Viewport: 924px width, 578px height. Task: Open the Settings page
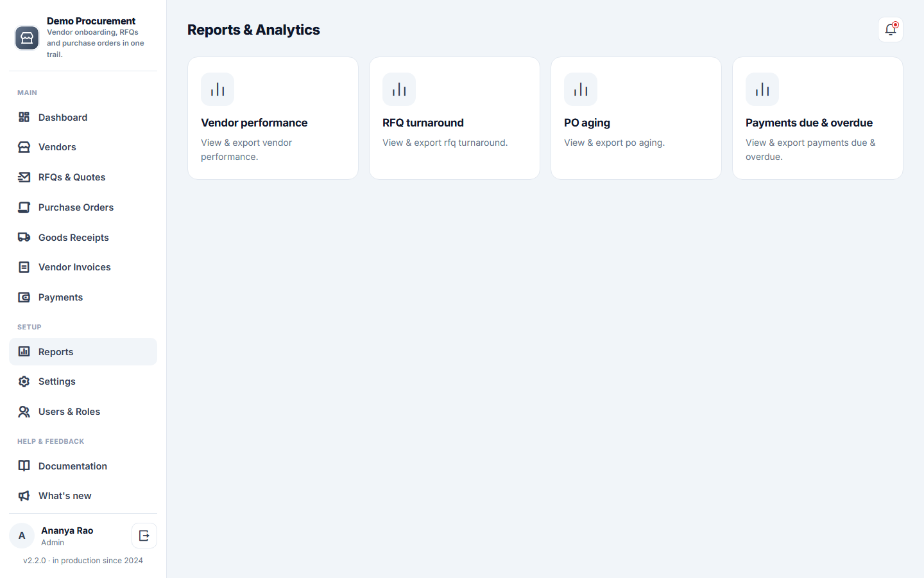(x=83, y=381)
